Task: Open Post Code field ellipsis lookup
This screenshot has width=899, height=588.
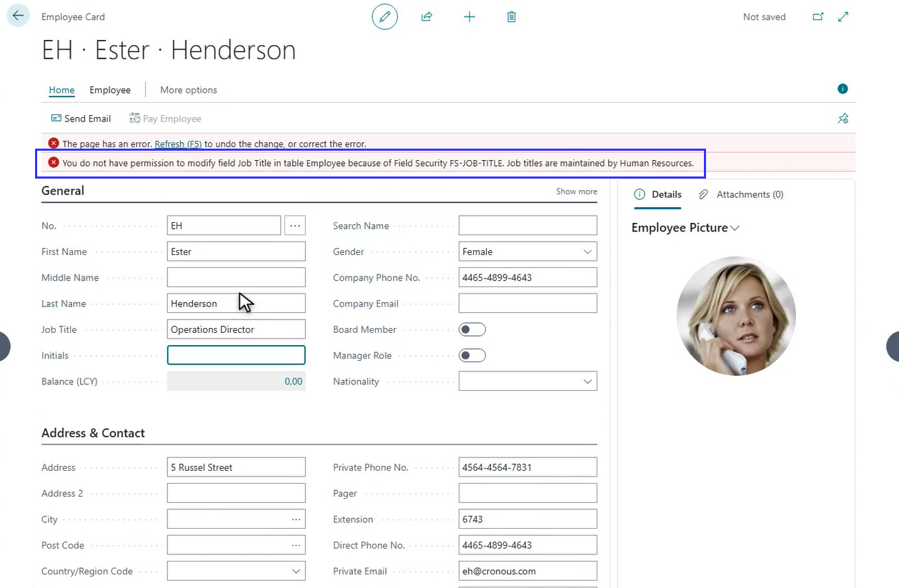Action: pos(296,545)
